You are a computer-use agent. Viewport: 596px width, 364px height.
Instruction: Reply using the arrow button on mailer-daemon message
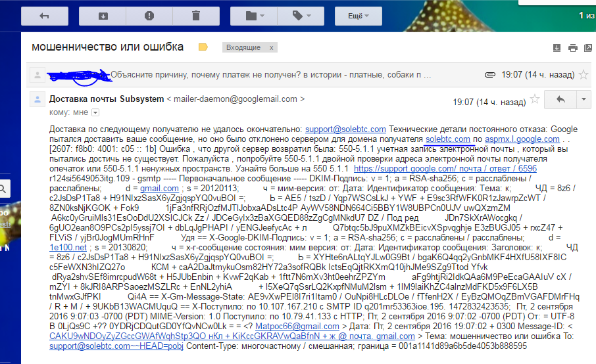pos(561,99)
